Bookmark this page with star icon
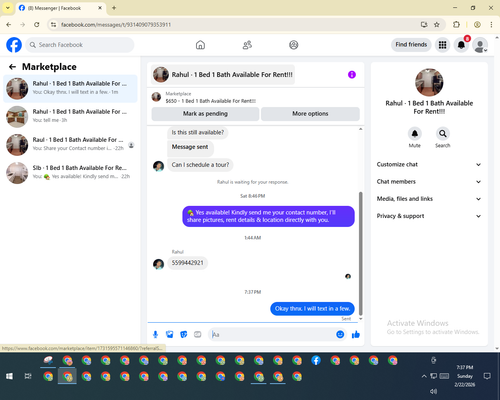The image size is (500, 400). [x=437, y=25]
